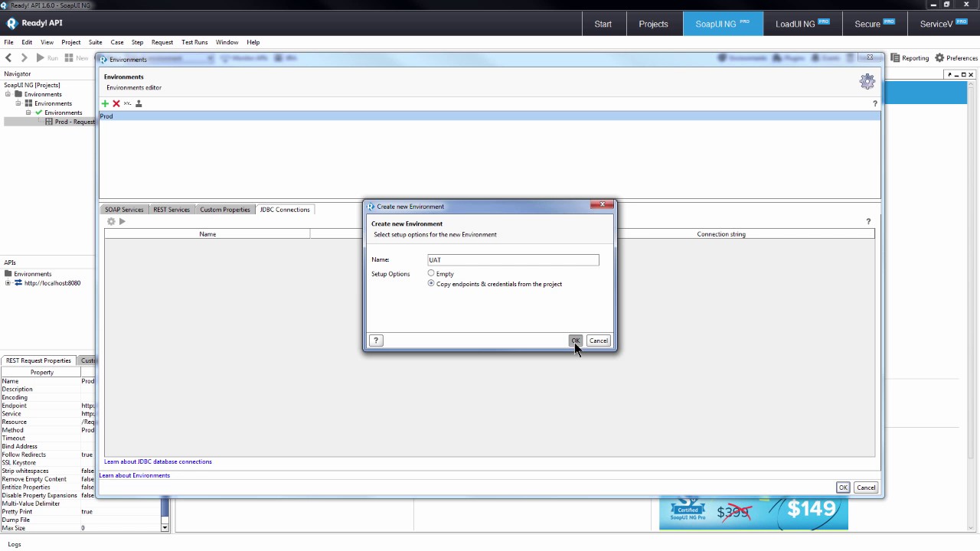980x551 pixels.
Task: Open the File menu
Action: pos(9,42)
